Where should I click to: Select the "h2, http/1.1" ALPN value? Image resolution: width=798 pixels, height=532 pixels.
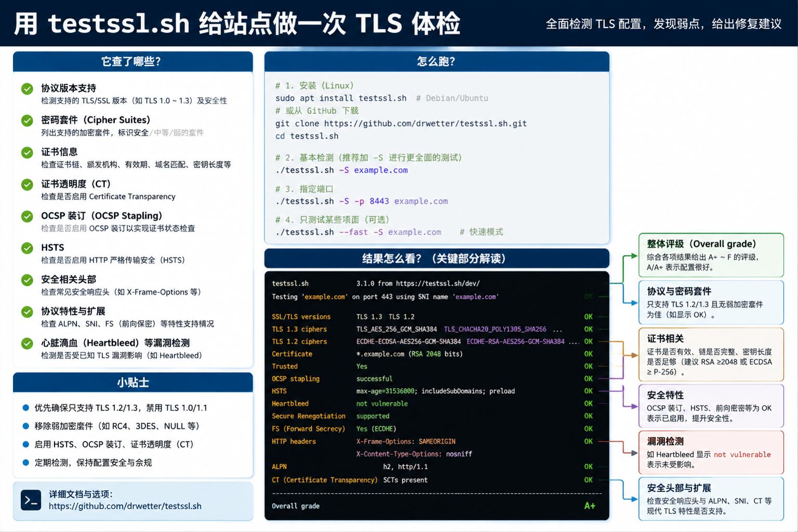[406, 467]
